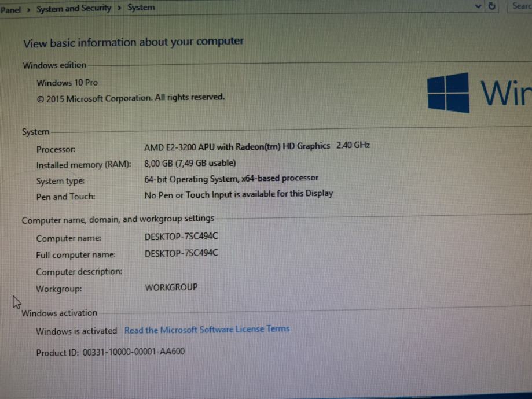
Task: Click the '64-bit Operating System, x64-based processor' text
Action: click(x=231, y=179)
